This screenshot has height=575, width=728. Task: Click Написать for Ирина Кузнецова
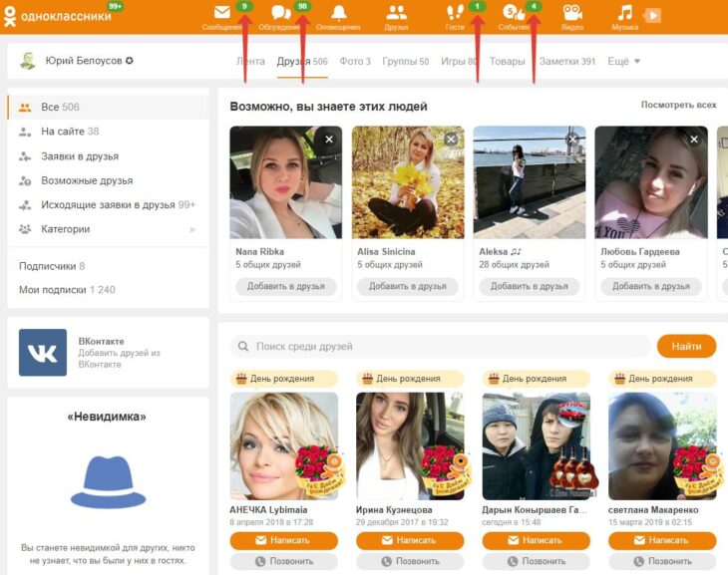pyautogui.click(x=410, y=540)
